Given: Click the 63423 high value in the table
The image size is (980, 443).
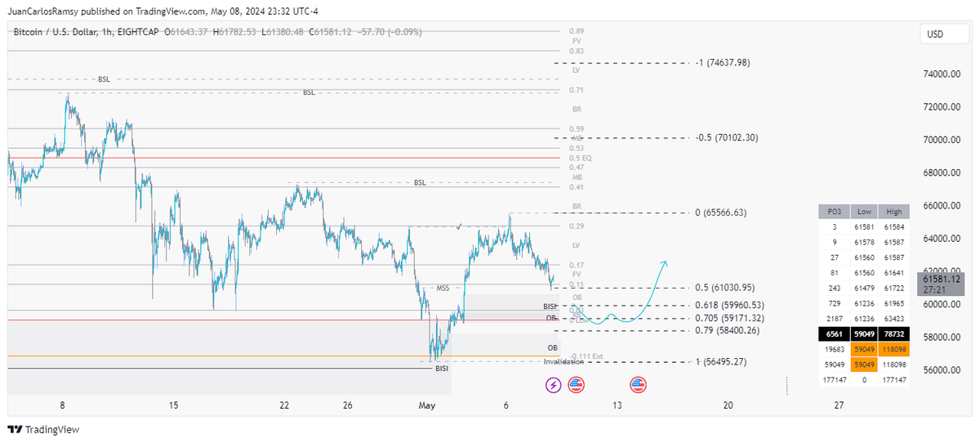Looking at the screenshot, I should coord(894,318).
